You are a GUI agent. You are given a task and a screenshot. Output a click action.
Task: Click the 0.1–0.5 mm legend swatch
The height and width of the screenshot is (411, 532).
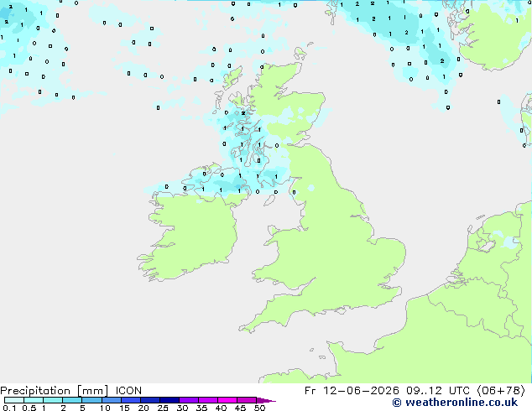click(14, 400)
